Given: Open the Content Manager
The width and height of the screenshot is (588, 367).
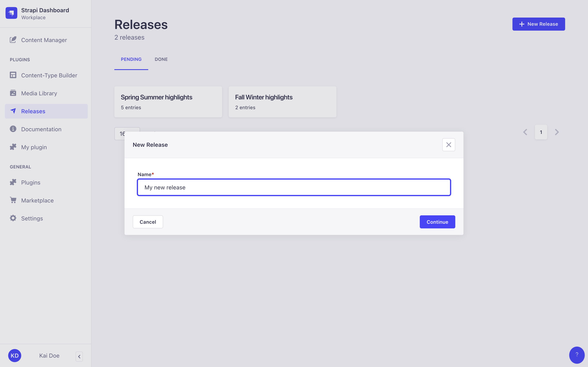Looking at the screenshot, I should [44, 40].
